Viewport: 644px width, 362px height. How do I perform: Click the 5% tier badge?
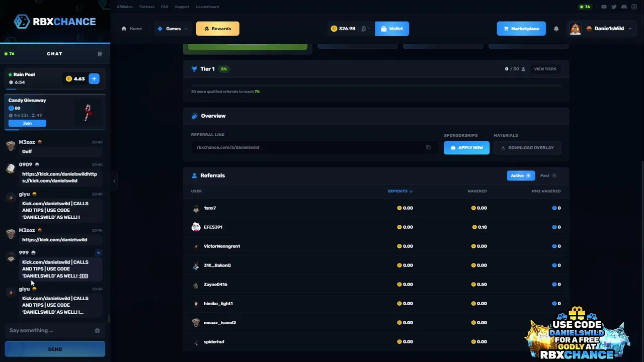click(x=224, y=69)
